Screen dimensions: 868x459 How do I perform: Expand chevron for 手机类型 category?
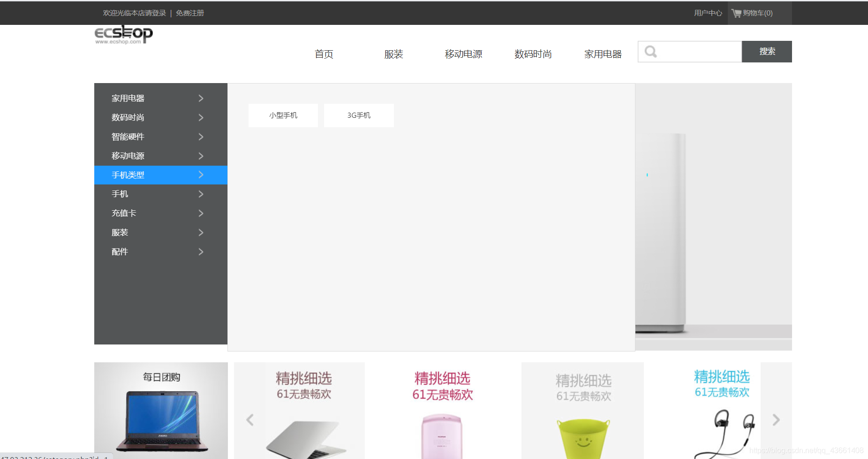201,175
